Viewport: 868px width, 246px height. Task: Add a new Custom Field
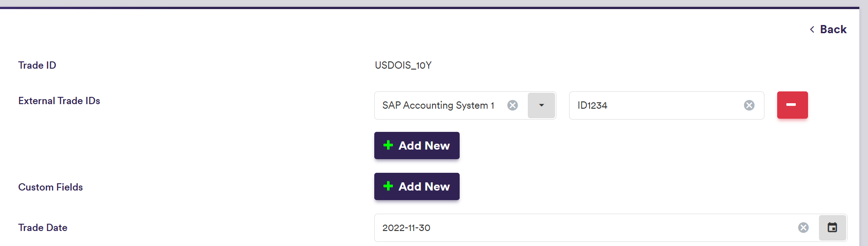[417, 186]
